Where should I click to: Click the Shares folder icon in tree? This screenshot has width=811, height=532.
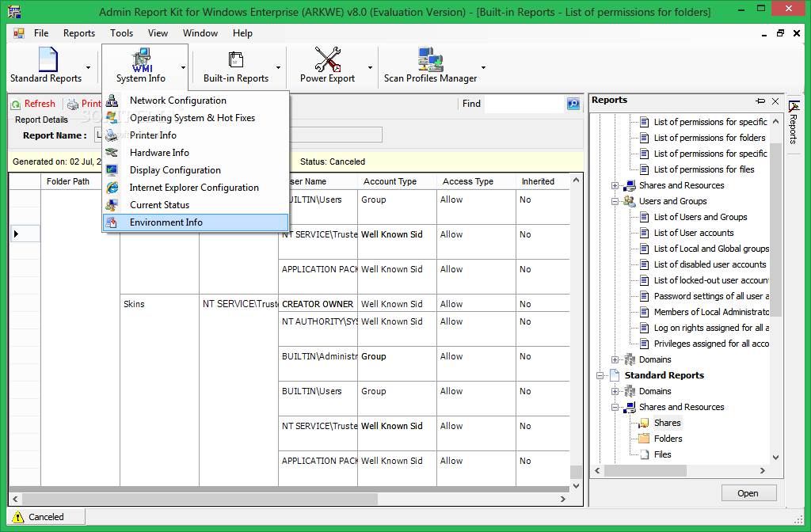click(x=644, y=423)
